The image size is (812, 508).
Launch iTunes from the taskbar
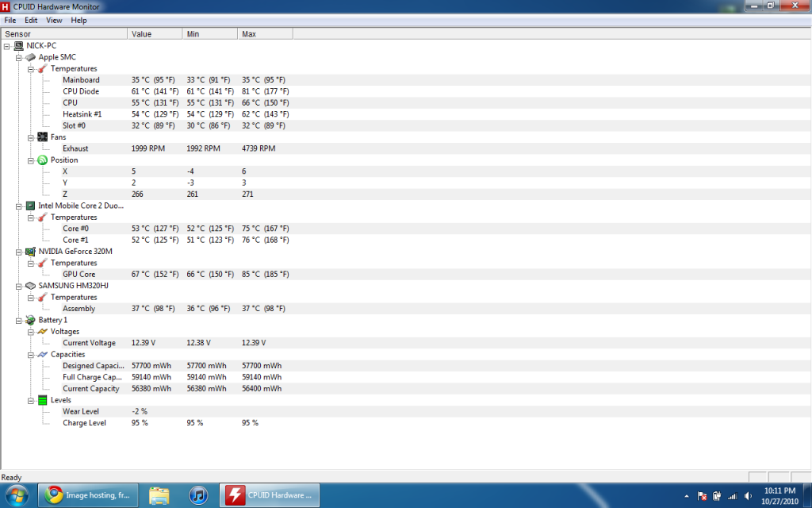point(197,495)
